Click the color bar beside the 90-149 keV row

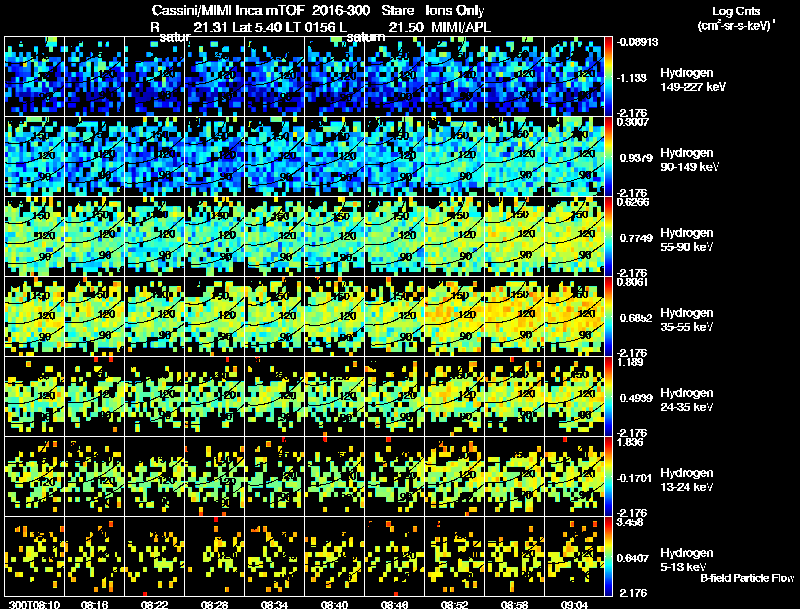pyautogui.click(x=608, y=157)
